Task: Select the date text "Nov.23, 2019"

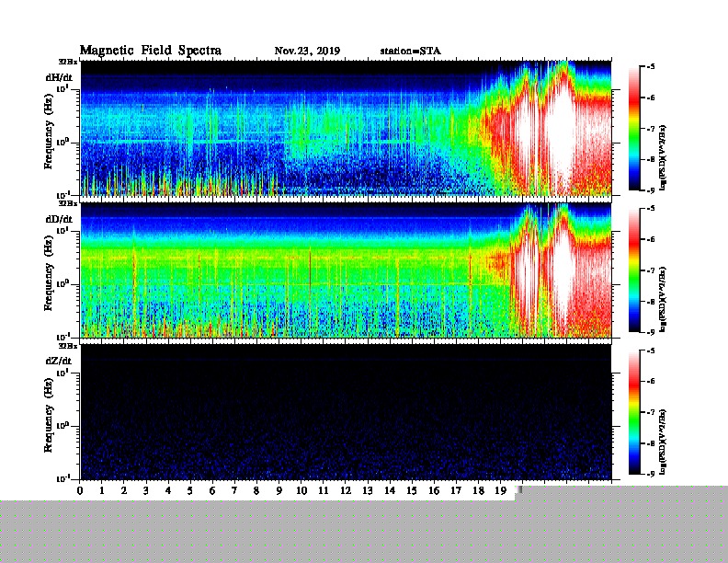Action: click(307, 51)
